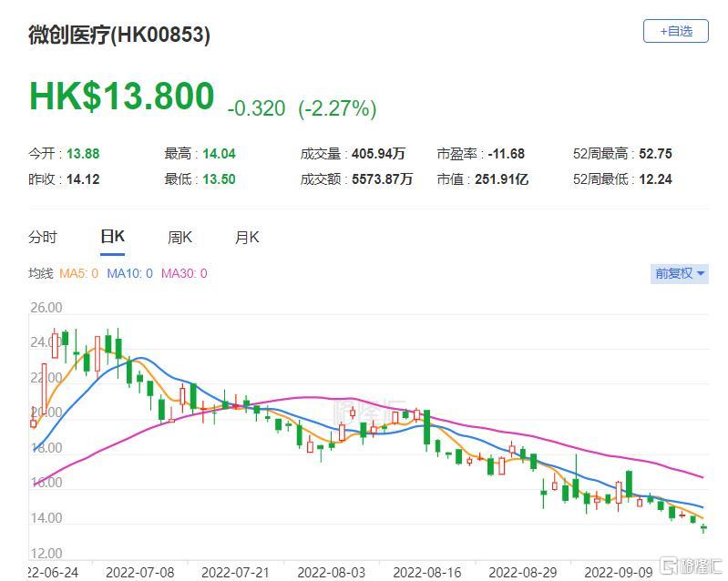The height and width of the screenshot is (581, 728).
Task: Click the HK$13.800 current price
Action: coord(122,97)
